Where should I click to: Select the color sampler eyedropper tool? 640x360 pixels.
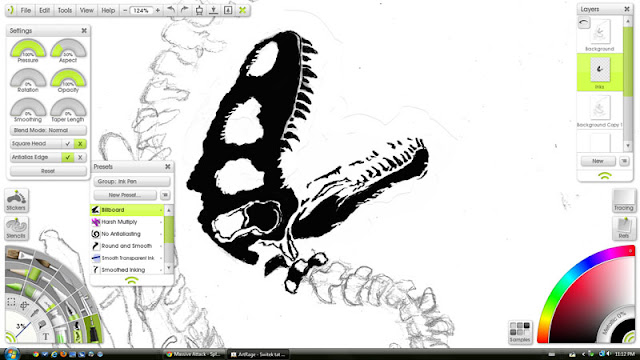coord(35,313)
